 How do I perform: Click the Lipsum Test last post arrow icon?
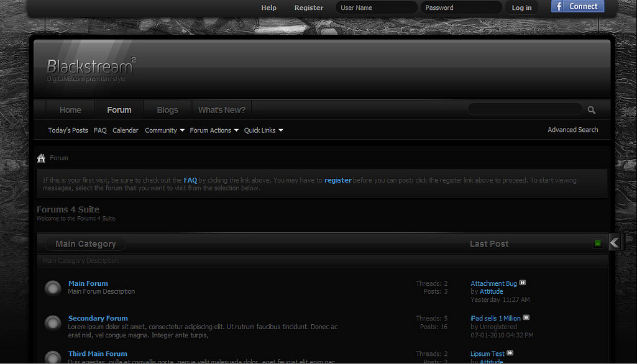pos(510,353)
